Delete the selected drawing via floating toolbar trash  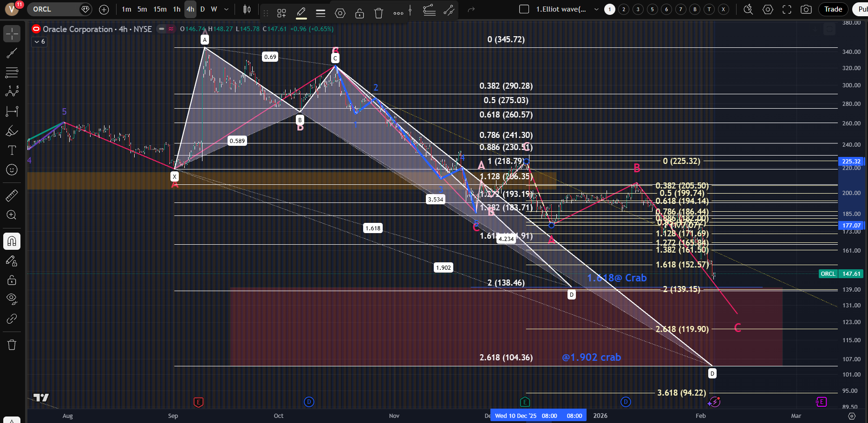tap(379, 13)
